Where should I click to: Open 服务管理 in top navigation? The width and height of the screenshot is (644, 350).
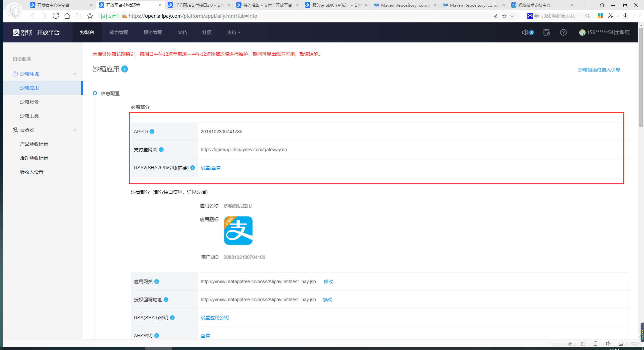(153, 32)
